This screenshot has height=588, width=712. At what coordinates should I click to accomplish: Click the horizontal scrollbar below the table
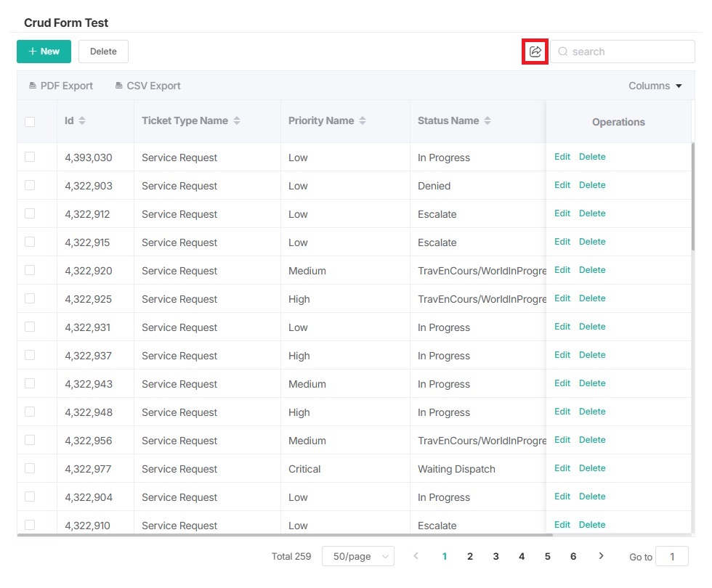[x=283, y=536]
